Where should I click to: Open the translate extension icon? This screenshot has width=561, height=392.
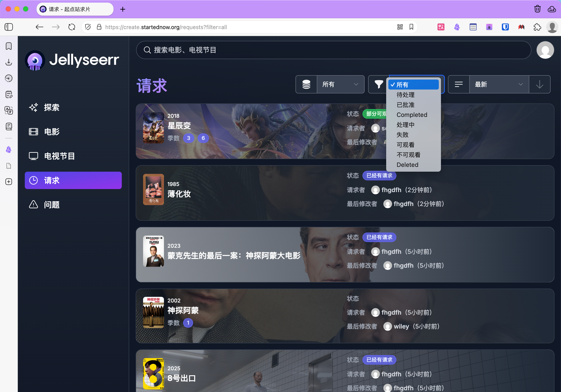coord(441,27)
